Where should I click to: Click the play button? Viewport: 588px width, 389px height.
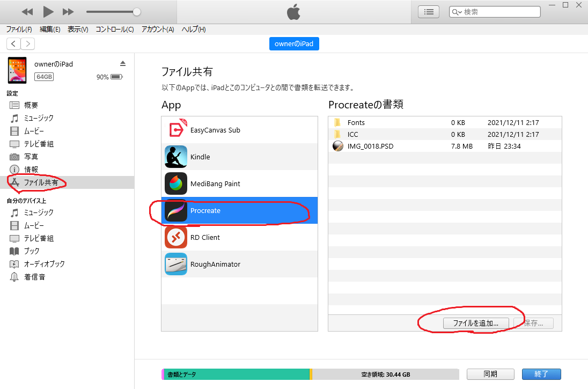[x=48, y=12]
